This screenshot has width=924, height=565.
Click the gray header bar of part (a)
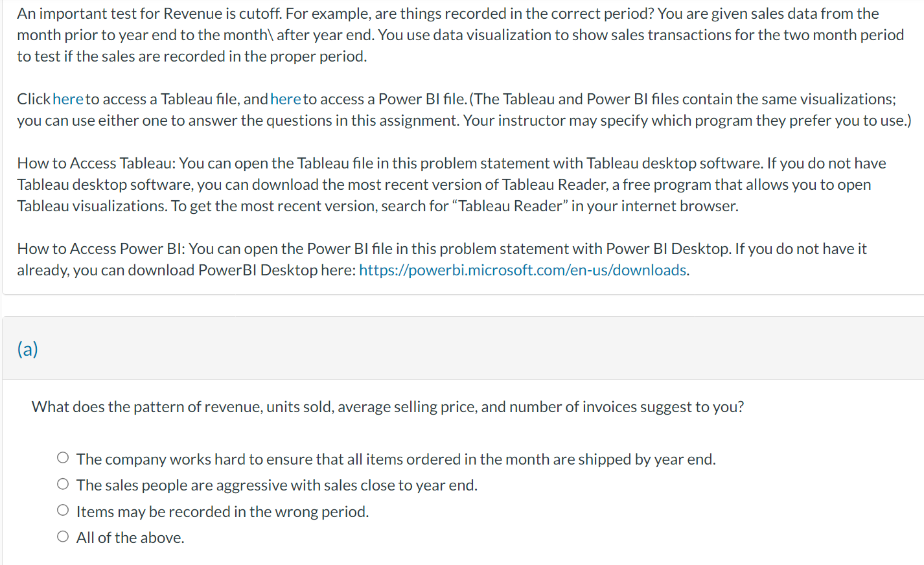click(x=463, y=348)
